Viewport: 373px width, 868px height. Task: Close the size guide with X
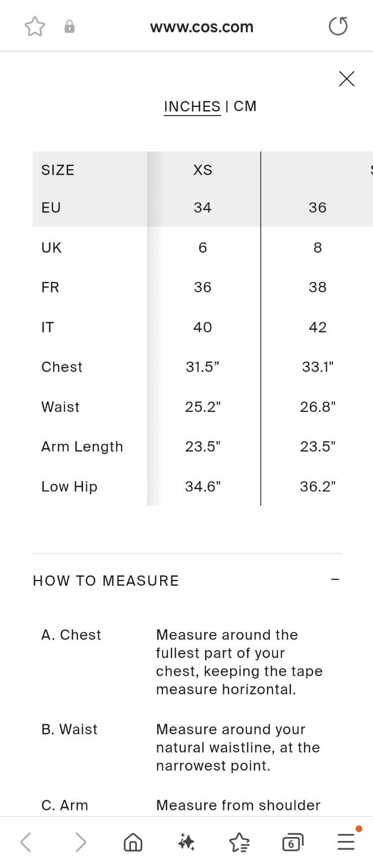tap(346, 79)
